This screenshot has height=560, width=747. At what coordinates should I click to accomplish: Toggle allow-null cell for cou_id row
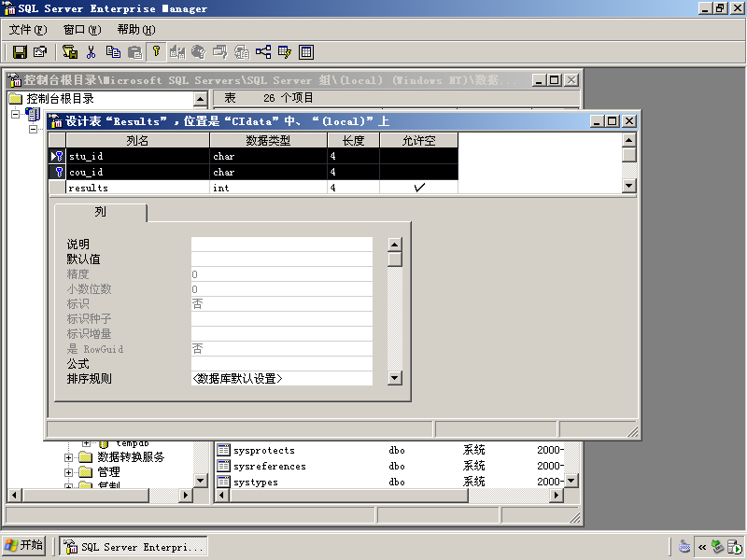coord(418,172)
